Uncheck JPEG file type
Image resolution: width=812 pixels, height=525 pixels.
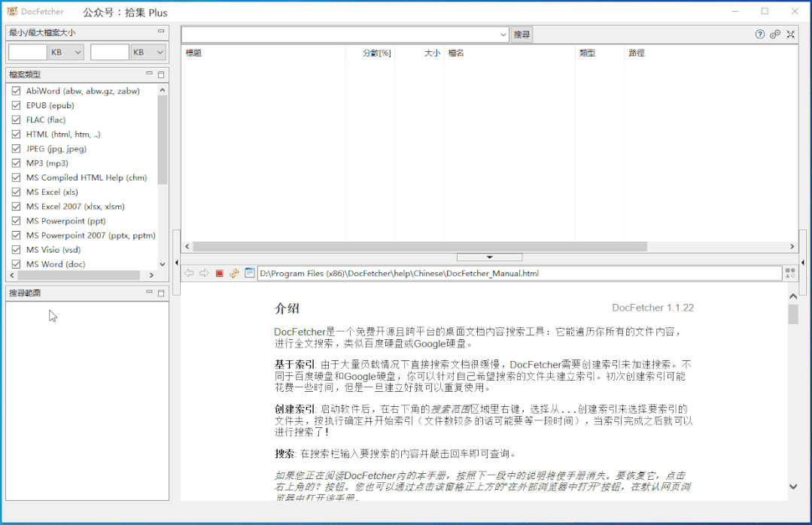point(16,149)
